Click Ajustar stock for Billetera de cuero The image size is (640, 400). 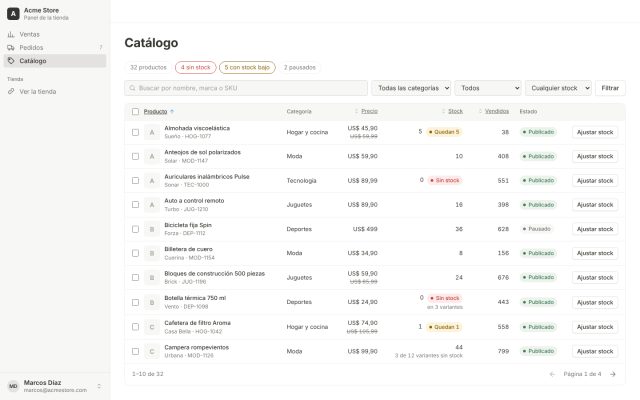(x=595, y=253)
